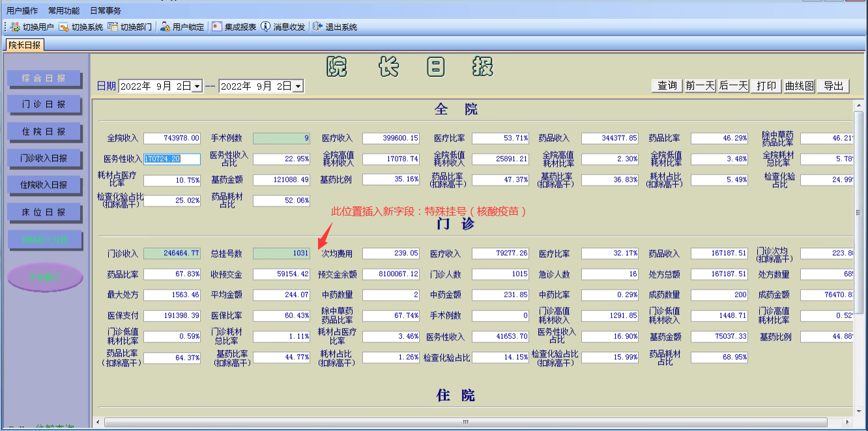Click the 退出系统 exit system icon
This screenshot has width=868, height=431.
(x=317, y=27)
